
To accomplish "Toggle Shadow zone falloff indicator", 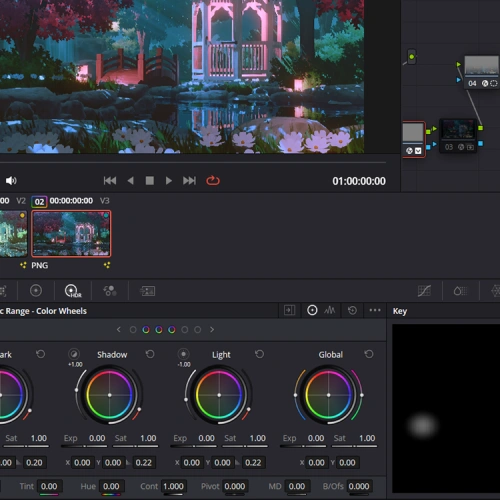I will (74, 354).
